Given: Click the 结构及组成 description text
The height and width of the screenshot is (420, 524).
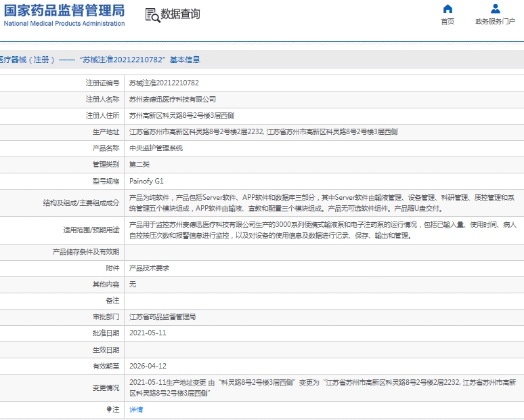Looking at the screenshot, I should (x=322, y=203).
